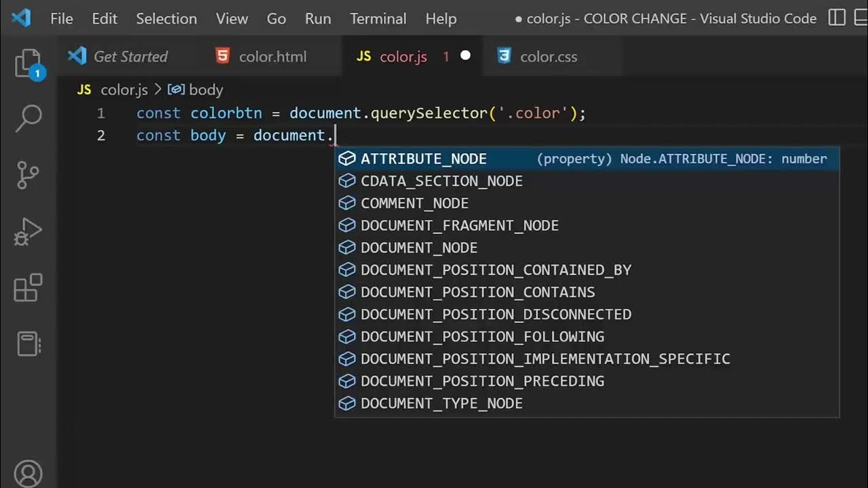Click the body symbol in breadcrumb

[x=205, y=89]
